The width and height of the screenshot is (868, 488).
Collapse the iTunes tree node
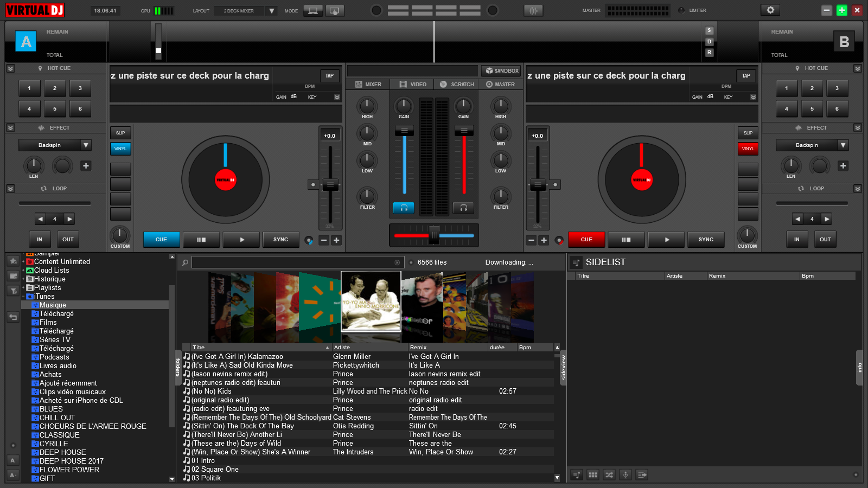[x=23, y=297]
